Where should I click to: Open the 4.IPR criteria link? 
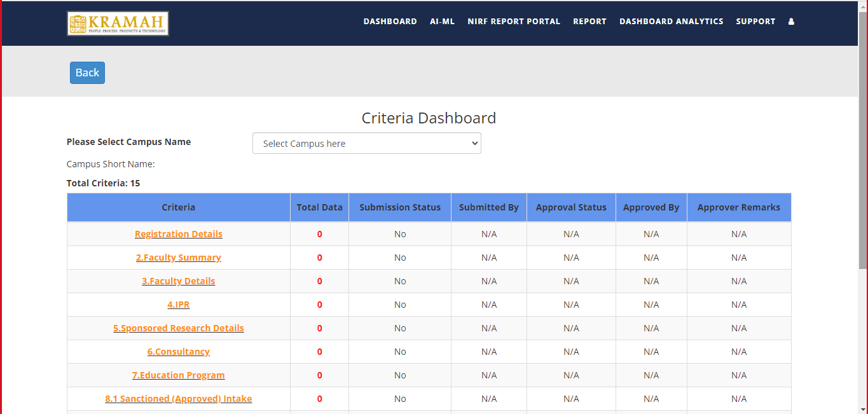[178, 305]
